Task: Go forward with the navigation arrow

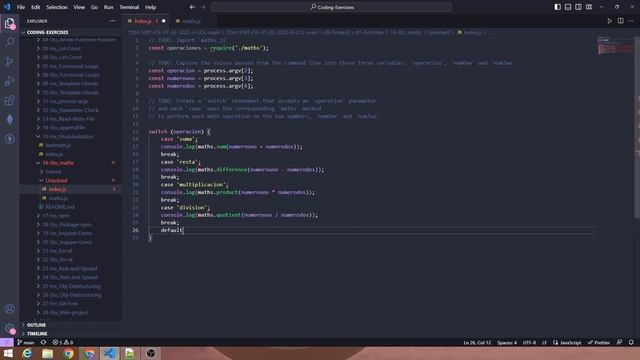Action: coord(203,7)
